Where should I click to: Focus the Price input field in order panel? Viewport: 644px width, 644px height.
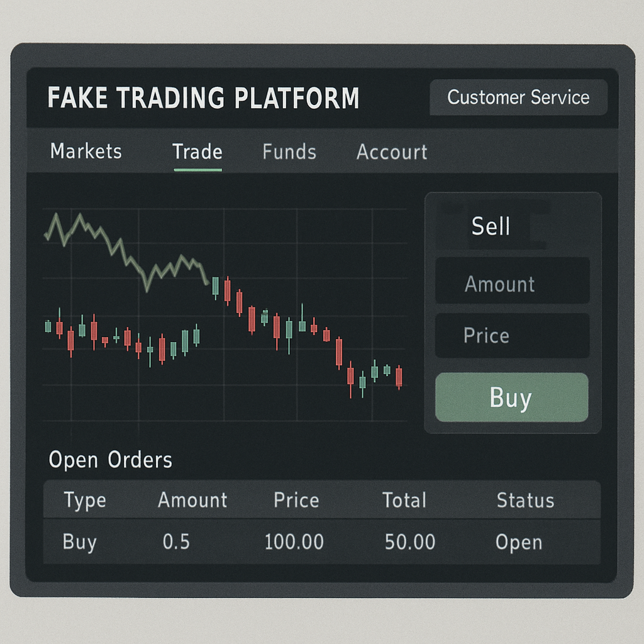click(512, 336)
